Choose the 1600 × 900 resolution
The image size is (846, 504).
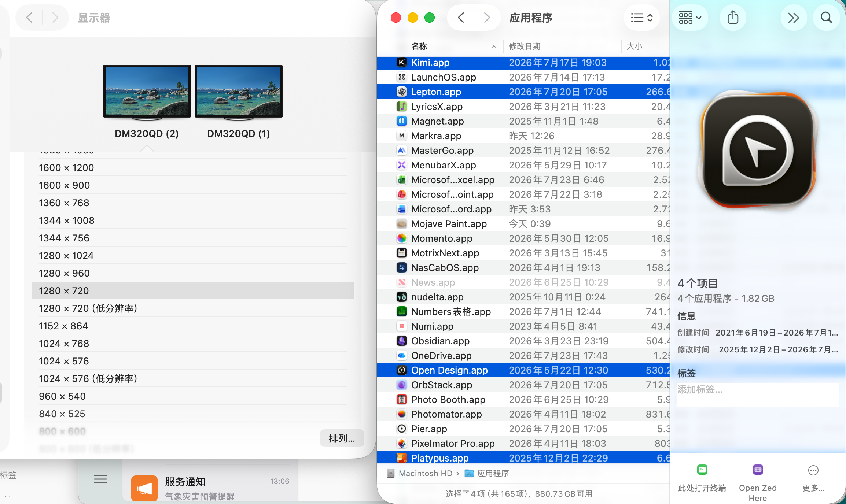[x=193, y=185]
